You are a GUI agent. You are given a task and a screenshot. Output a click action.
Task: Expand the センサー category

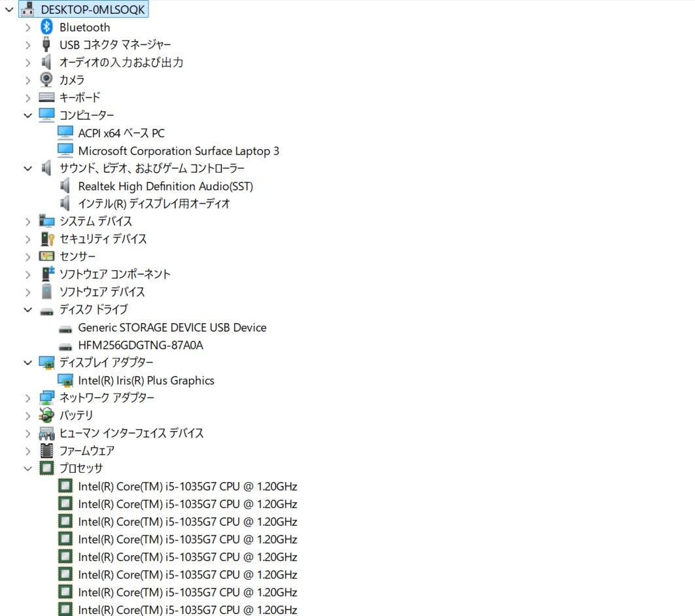pos(28,256)
